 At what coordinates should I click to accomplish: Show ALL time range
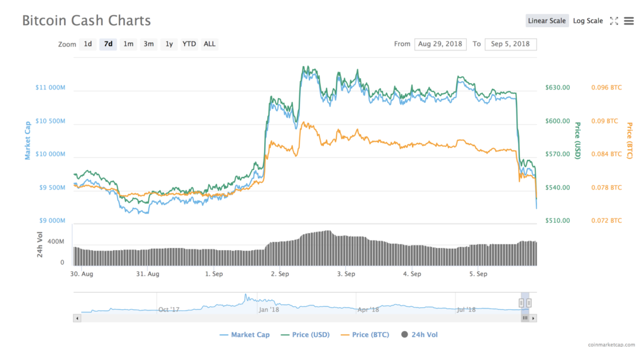coord(209,44)
